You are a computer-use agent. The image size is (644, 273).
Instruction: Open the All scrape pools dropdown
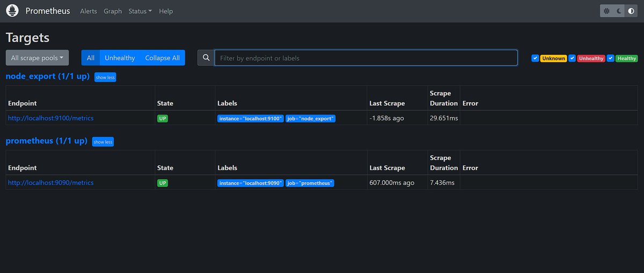pyautogui.click(x=37, y=58)
